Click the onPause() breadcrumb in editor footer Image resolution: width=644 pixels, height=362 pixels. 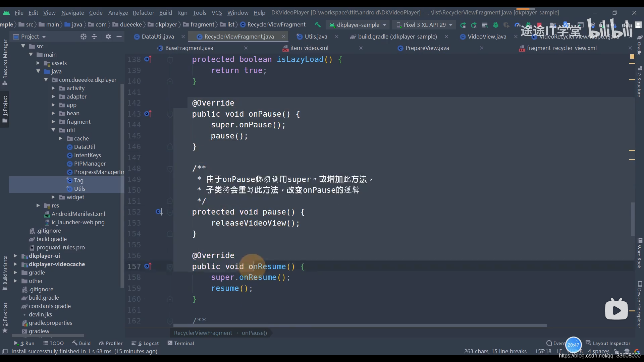click(254, 333)
